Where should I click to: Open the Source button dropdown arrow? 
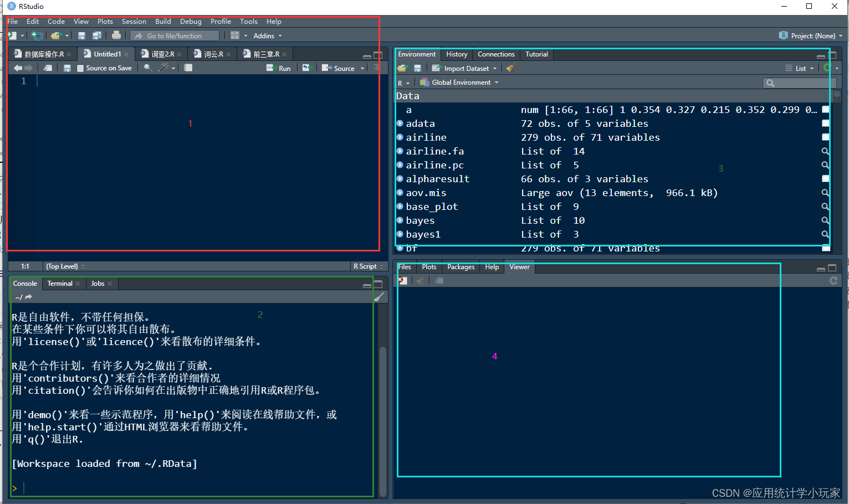tap(362, 68)
